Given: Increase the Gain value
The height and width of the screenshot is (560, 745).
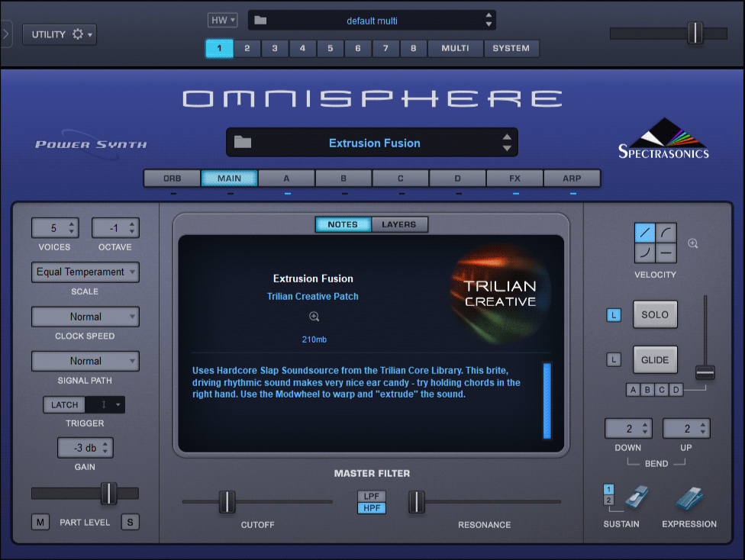Looking at the screenshot, I should tap(105, 444).
